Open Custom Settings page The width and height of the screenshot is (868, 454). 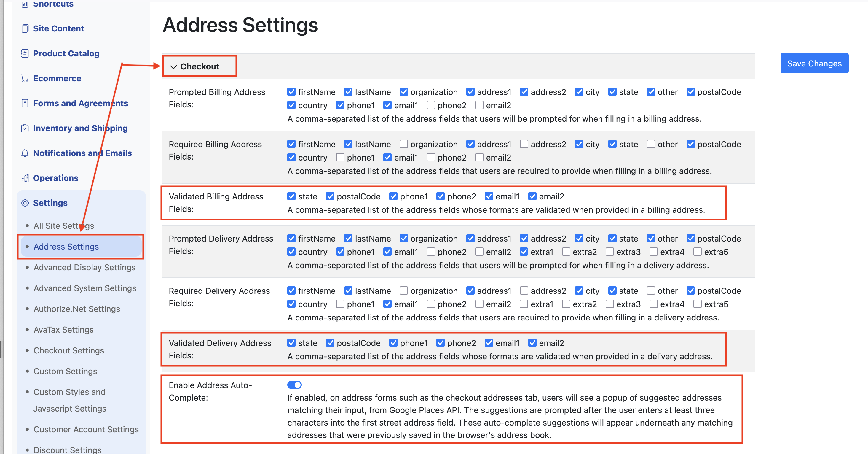click(x=66, y=372)
